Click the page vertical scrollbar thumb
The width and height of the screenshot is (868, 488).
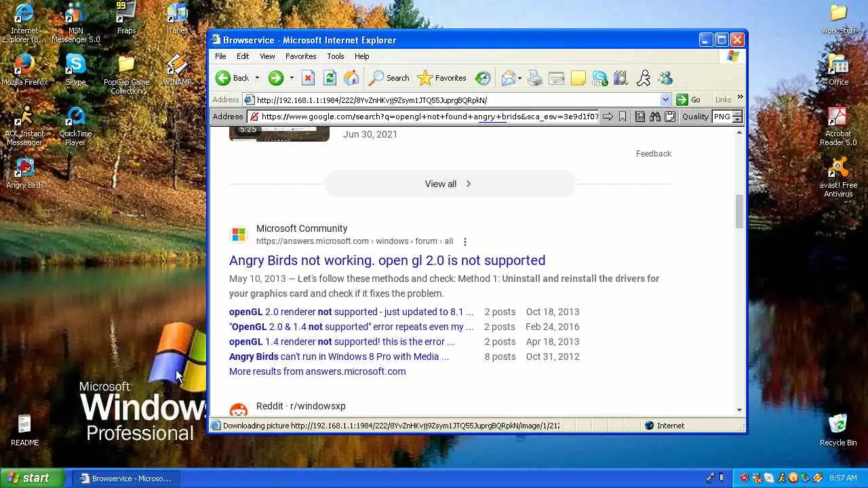coord(739,211)
